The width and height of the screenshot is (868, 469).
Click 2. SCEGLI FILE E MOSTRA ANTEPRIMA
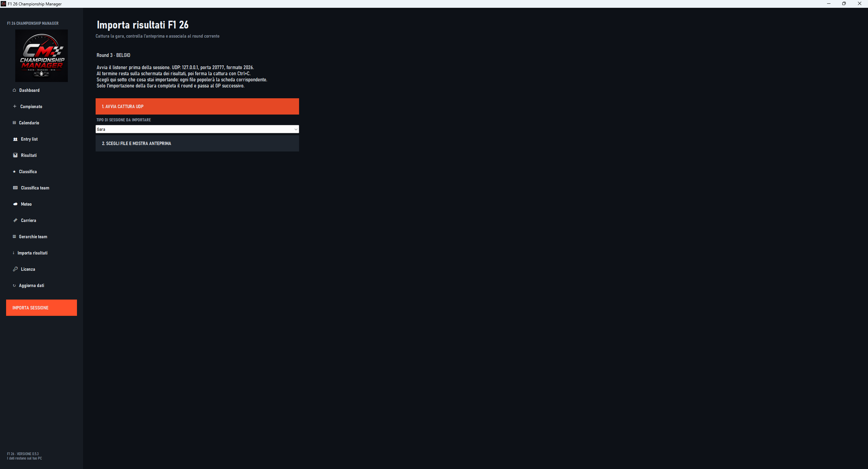click(x=197, y=143)
